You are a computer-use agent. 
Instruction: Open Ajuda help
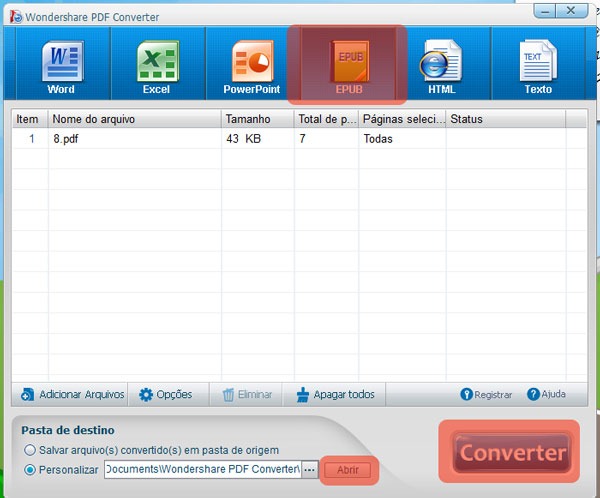[546, 394]
